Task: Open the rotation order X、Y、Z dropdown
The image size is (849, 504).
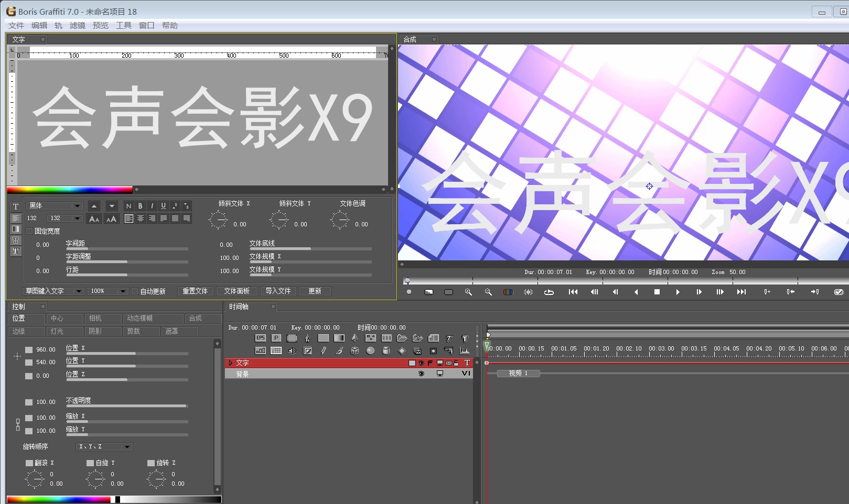Action: click(x=104, y=447)
